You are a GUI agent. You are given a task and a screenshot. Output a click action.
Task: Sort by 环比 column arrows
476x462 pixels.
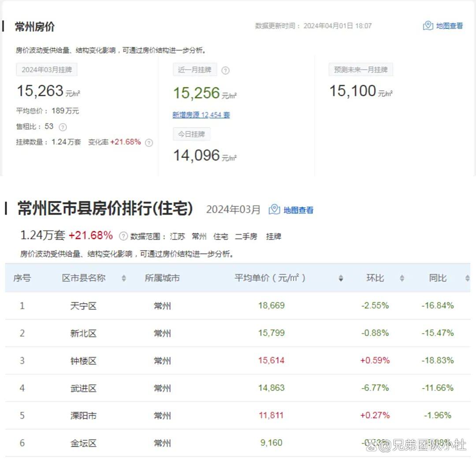click(x=402, y=278)
